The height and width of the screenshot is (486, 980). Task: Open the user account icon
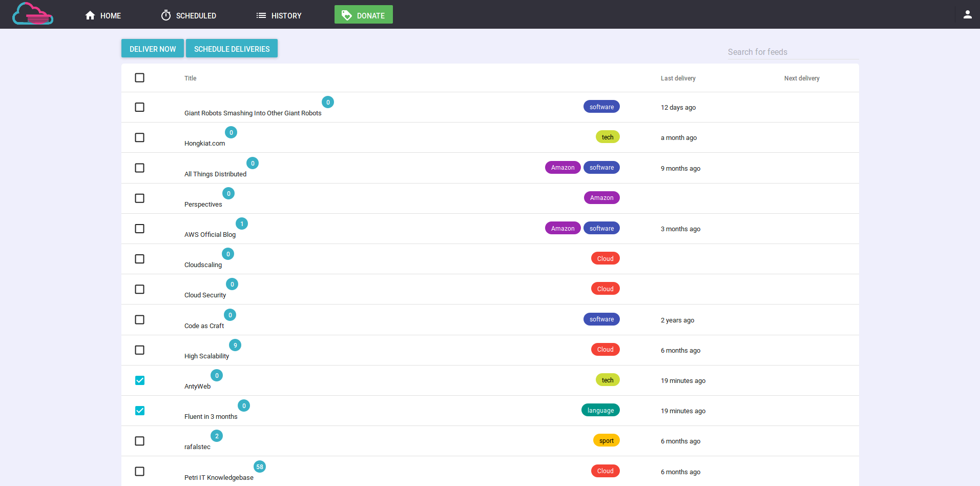point(967,14)
